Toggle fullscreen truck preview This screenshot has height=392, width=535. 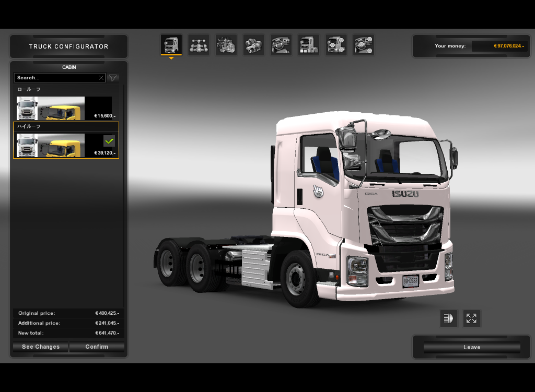tap(471, 318)
